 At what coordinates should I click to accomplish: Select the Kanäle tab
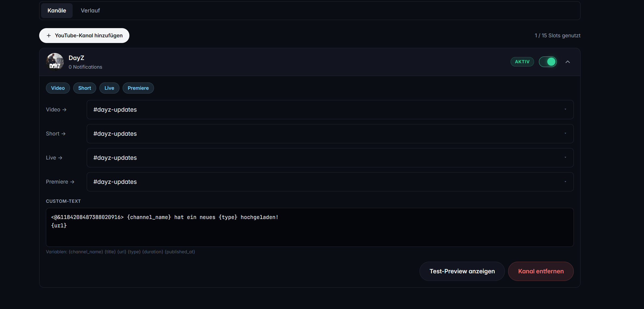(57, 11)
